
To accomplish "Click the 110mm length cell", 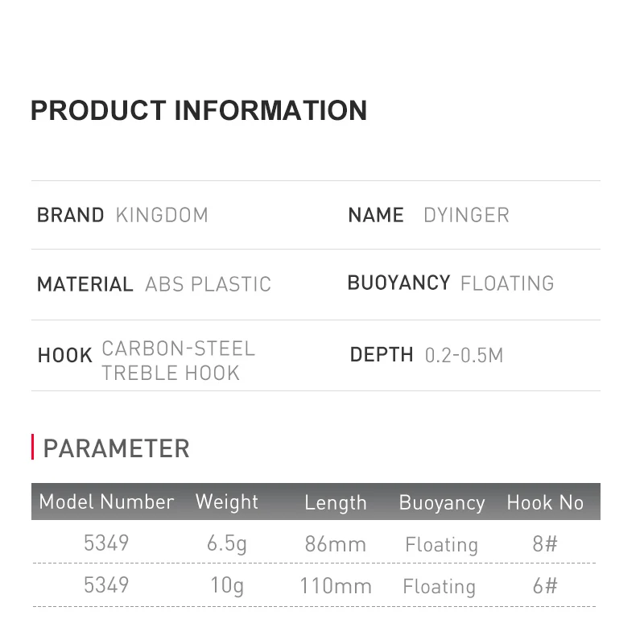I will 336,586.
